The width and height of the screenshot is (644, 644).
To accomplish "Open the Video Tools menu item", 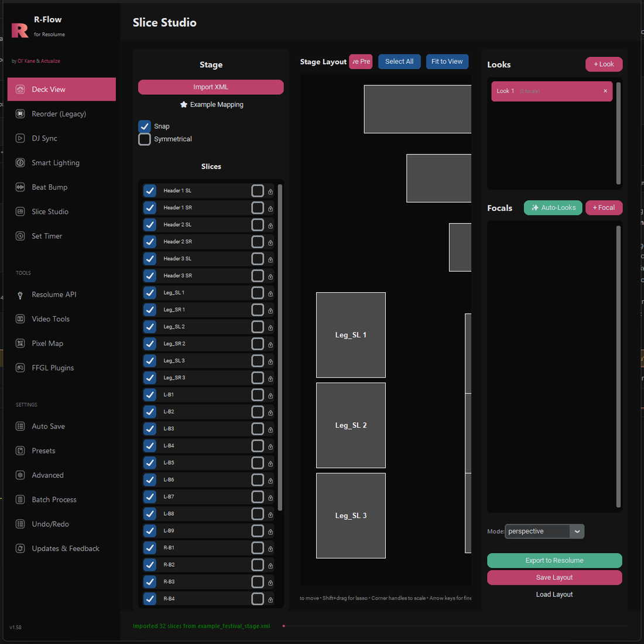I will [x=50, y=319].
